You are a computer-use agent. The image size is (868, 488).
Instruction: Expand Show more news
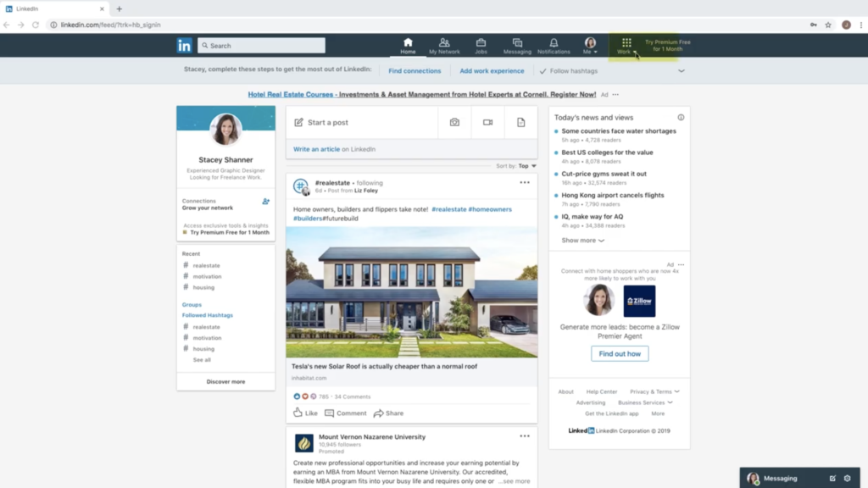point(583,240)
